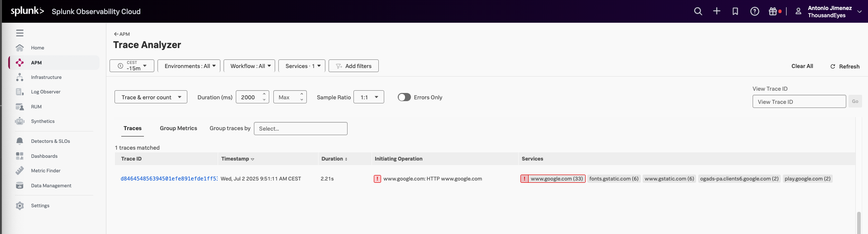Click Clear All
This screenshot has height=234, width=868.
click(x=802, y=66)
